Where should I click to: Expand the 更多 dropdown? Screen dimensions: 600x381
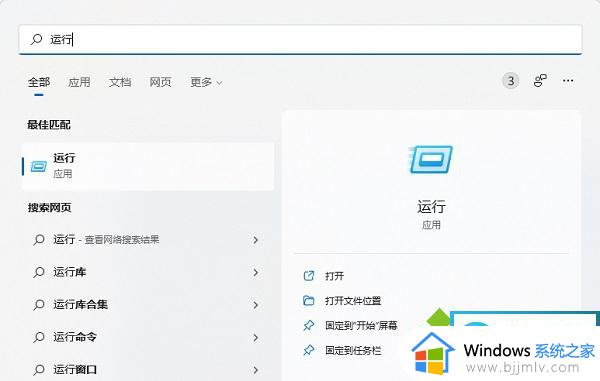(206, 82)
